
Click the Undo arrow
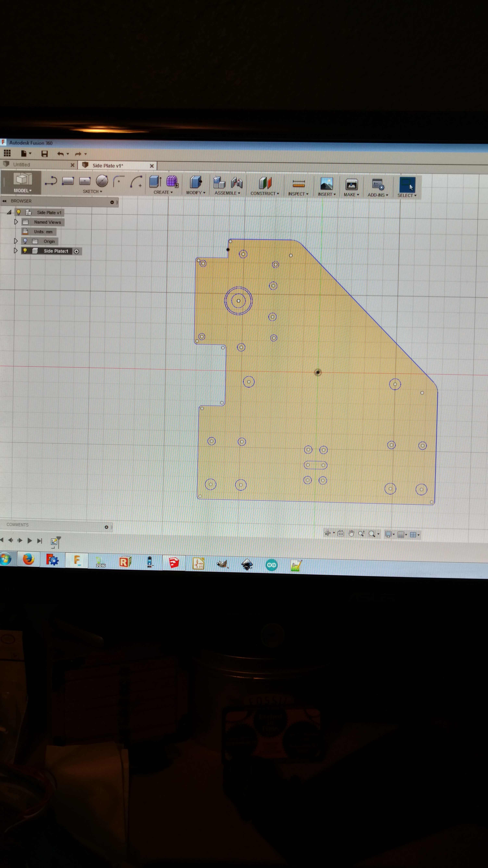tap(60, 154)
